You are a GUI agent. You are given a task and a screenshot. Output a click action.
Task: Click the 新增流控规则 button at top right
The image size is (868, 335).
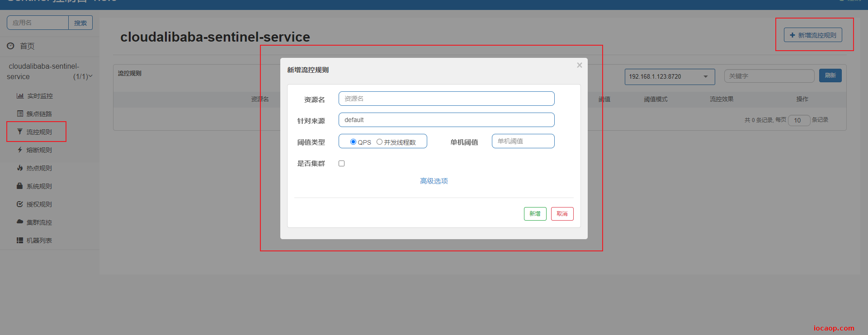(x=813, y=35)
